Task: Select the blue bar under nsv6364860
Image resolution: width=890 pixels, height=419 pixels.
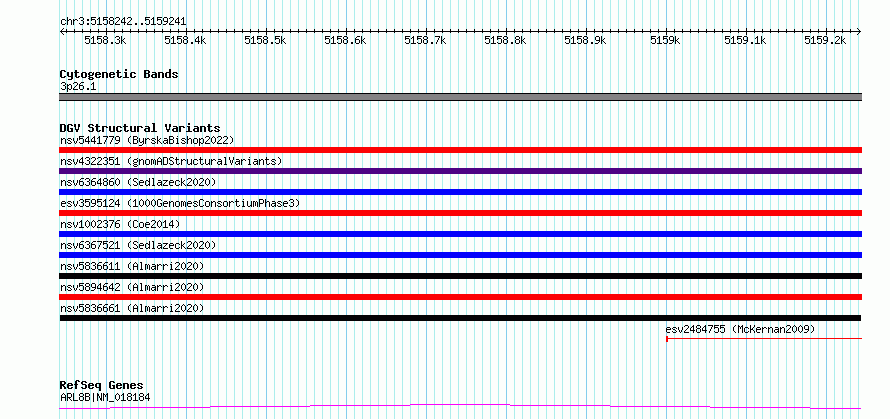Action: 461,192
